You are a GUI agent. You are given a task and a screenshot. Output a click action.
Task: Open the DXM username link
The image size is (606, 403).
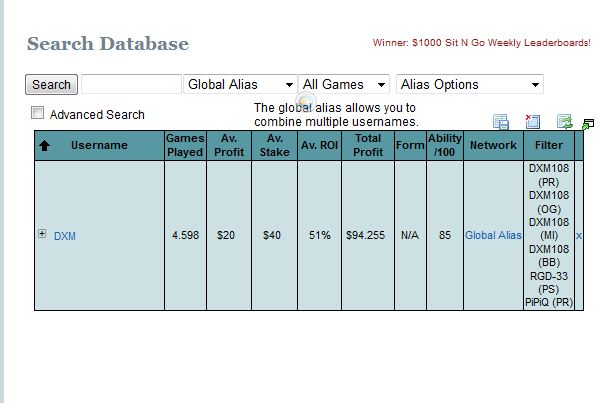pos(65,236)
